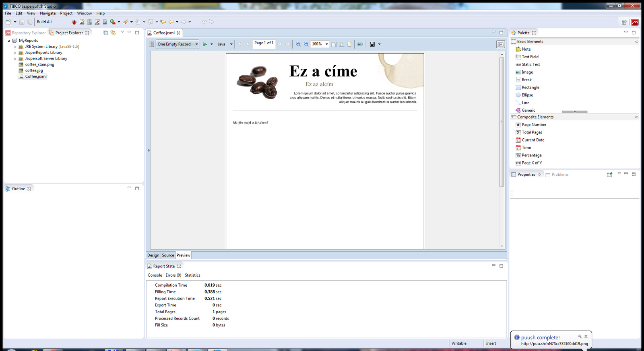This screenshot has height=351, width=644.
Task: Open the Project Explorer view menu triangle
Action: tap(122, 32)
